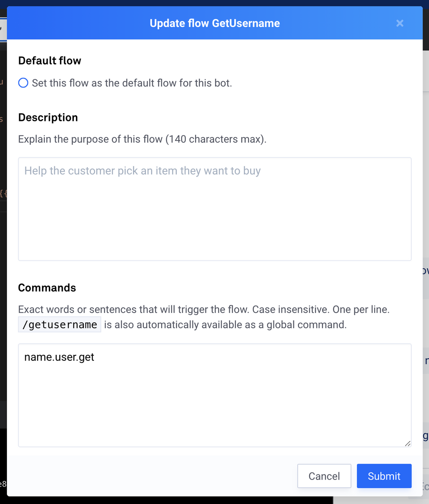Click the 'Help the customer pick' placeholder text
Image resolution: width=429 pixels, height=504 pixels.
pyautogui.click(x=142, y=171)
